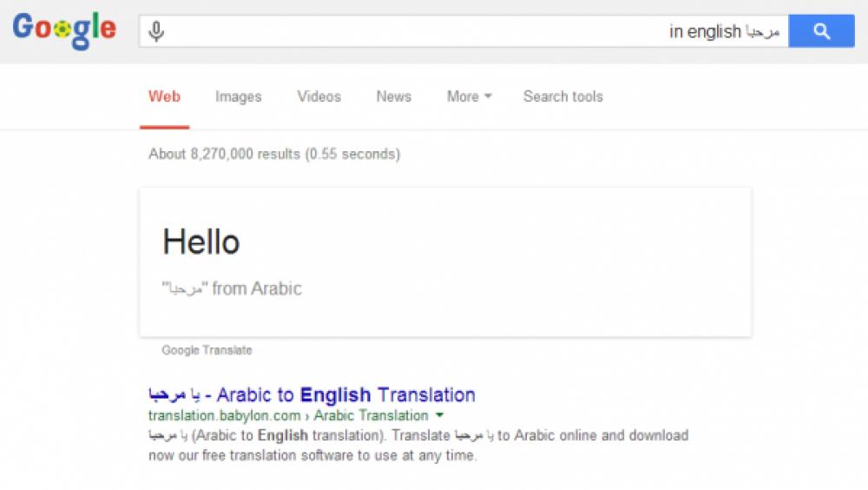Click the Babylon result snippet description
868x490 pixels.
tap(417, 445)
